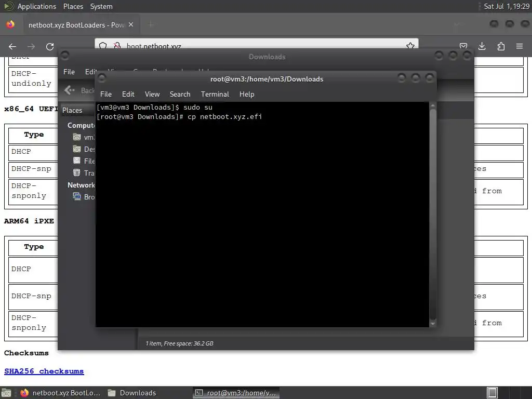Image resolution: width=532 pixels, height=399 pixels.
Task: Click terminal window menu button
Action: point(101,78)
